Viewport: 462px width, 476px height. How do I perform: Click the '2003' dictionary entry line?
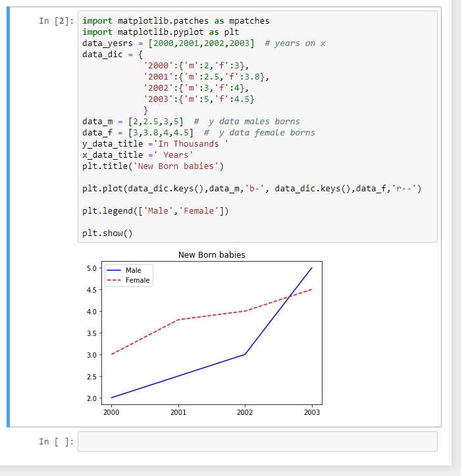[x=199, y=99]
